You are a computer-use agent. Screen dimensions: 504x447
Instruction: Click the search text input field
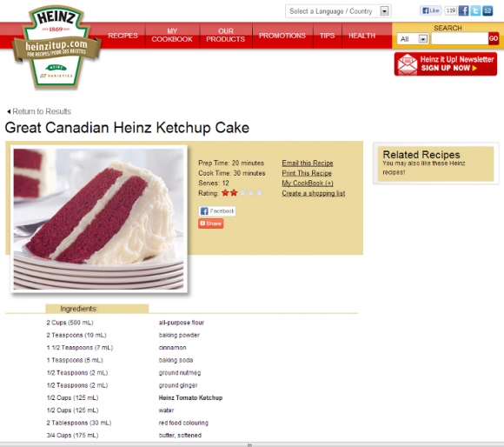click(460, 39)
